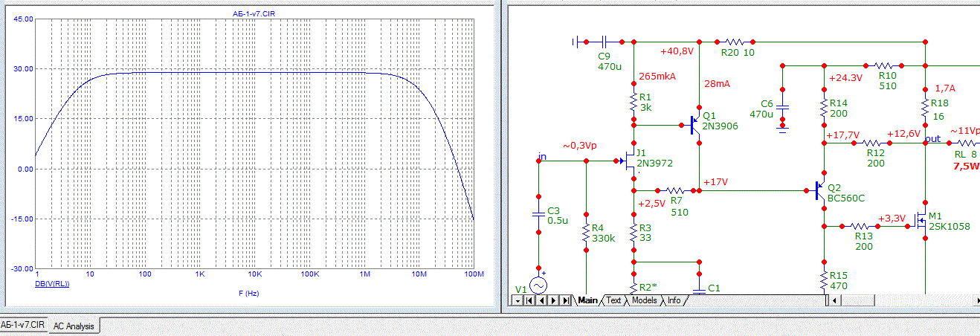980x336 pixels.
Task: Open the Info page tab
Action: pos(674,300)
